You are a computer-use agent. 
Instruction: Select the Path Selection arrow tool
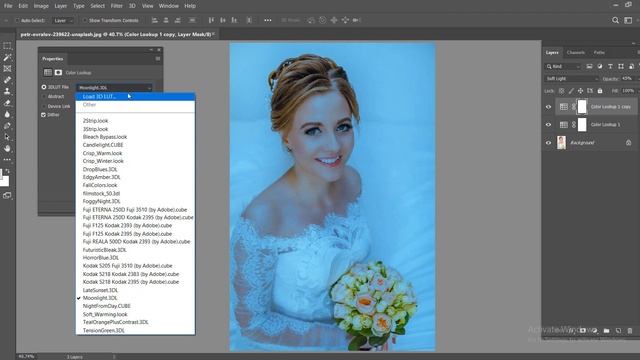point(7,137)
